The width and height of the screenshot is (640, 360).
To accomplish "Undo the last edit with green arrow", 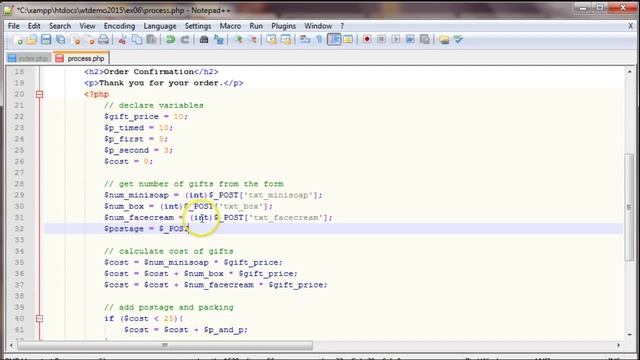I will coord(171,40).
